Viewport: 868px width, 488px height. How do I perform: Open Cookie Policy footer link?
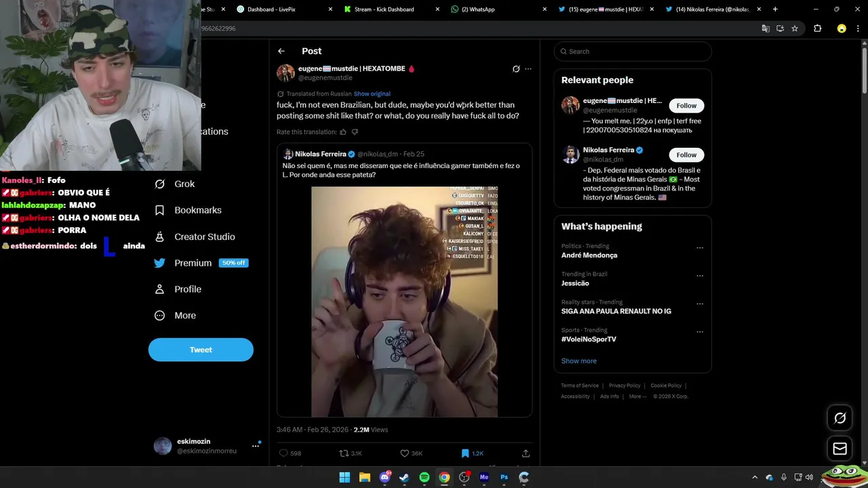pyautogui.click(x=666, y=386)
